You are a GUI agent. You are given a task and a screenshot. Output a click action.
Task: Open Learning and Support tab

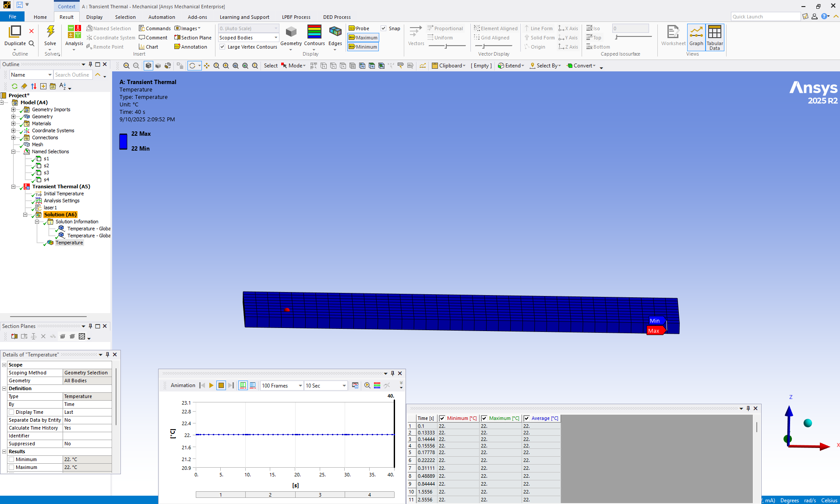(244, 17)
